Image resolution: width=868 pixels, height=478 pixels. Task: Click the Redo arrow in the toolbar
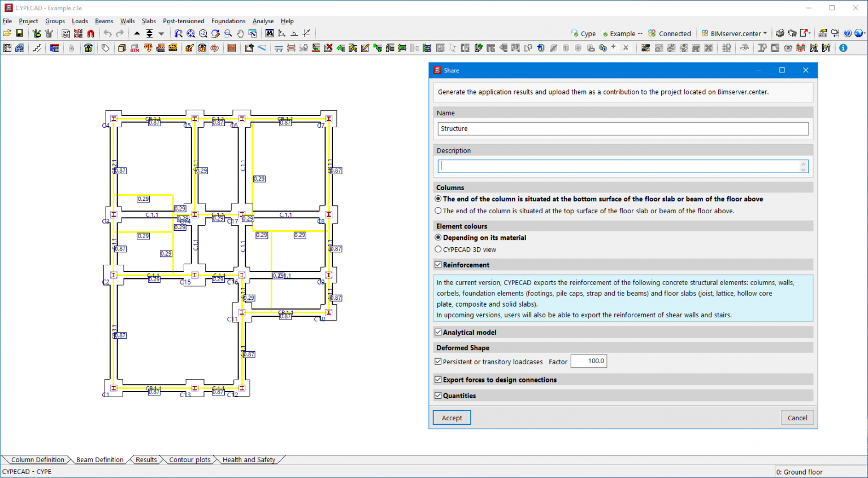120,33
